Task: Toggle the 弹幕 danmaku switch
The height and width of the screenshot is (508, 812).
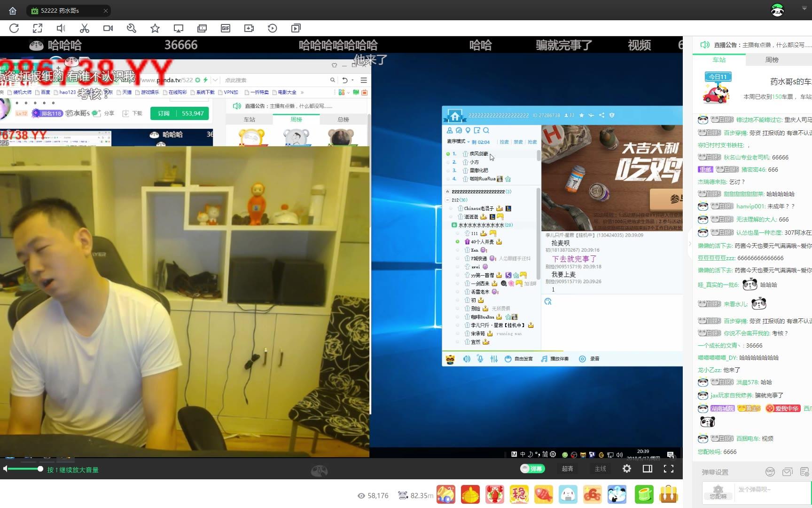Action: click(532, 468)
